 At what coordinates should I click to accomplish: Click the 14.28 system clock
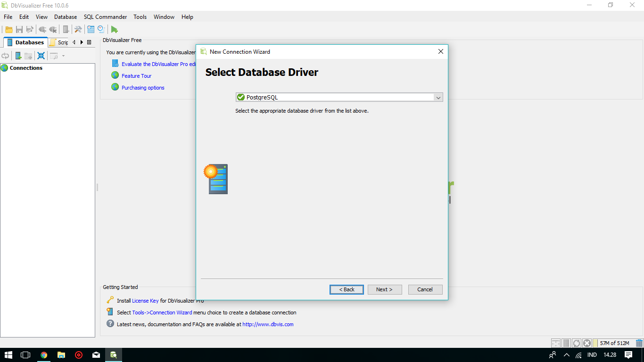pyautogui.click(x=610, y=355)
